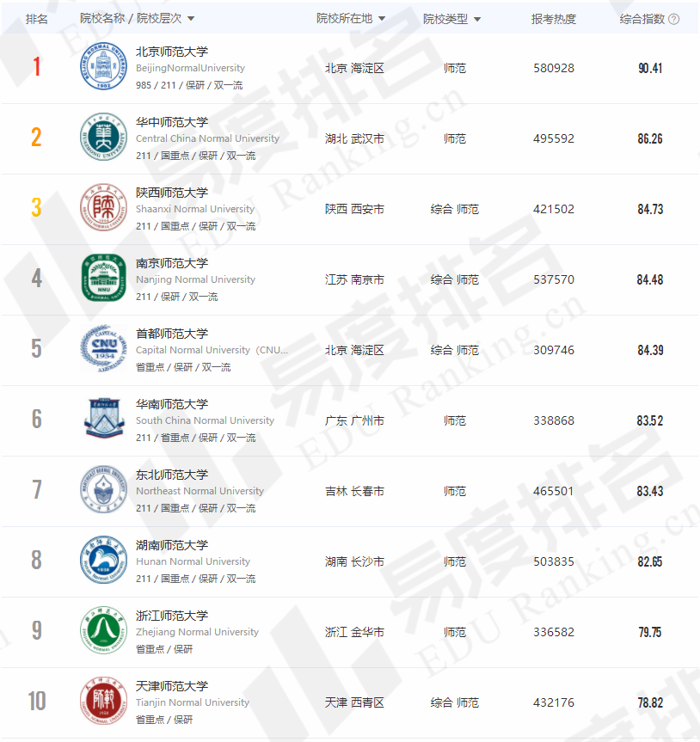
Task: Open the Northeast Normal University emblem
Action: coord(104,489)
